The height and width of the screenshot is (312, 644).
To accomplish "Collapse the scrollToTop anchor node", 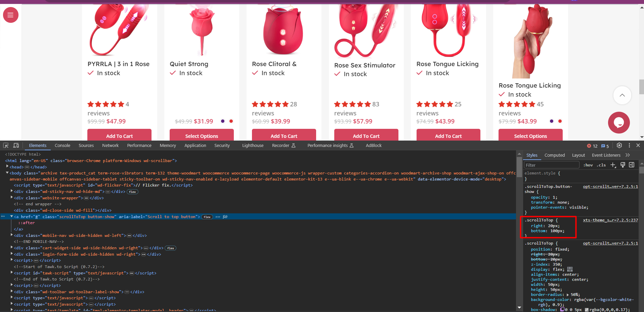I will (11, 217).
